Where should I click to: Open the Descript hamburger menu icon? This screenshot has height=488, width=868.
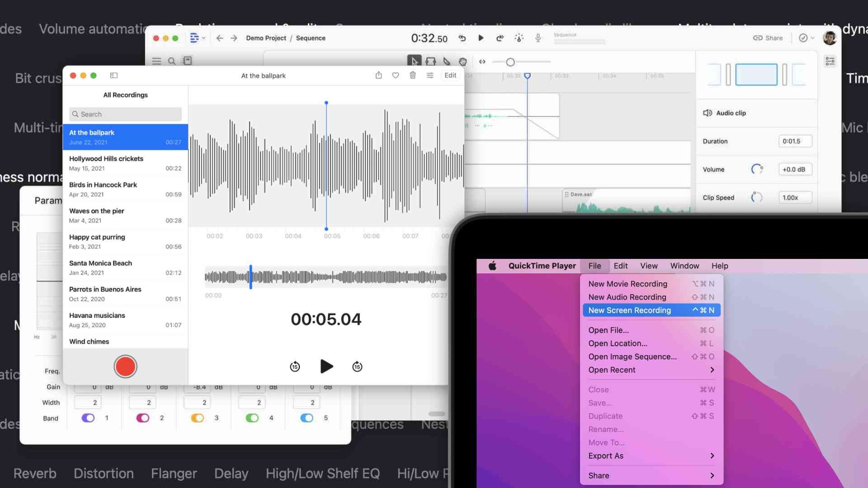pos(156,61)
